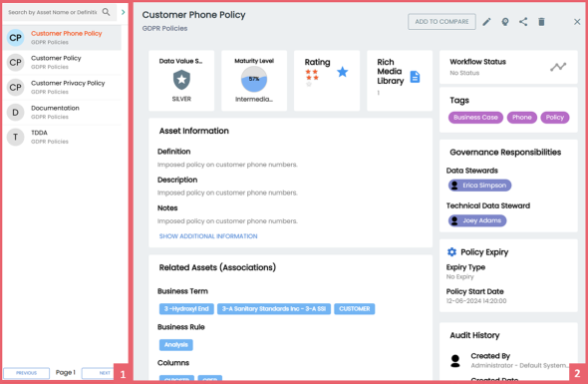
Task: Click the No Status workflow text
Action: coord(464,73)
